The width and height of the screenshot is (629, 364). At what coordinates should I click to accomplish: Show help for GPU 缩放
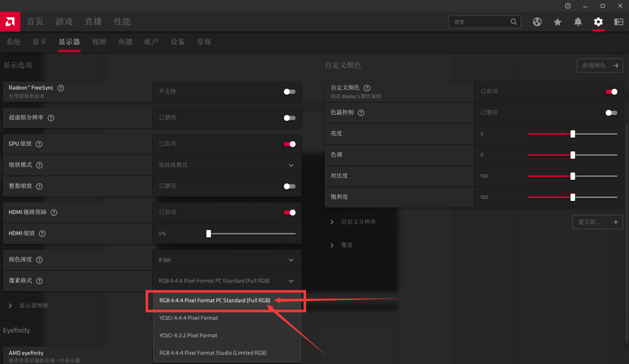point(39,144)
